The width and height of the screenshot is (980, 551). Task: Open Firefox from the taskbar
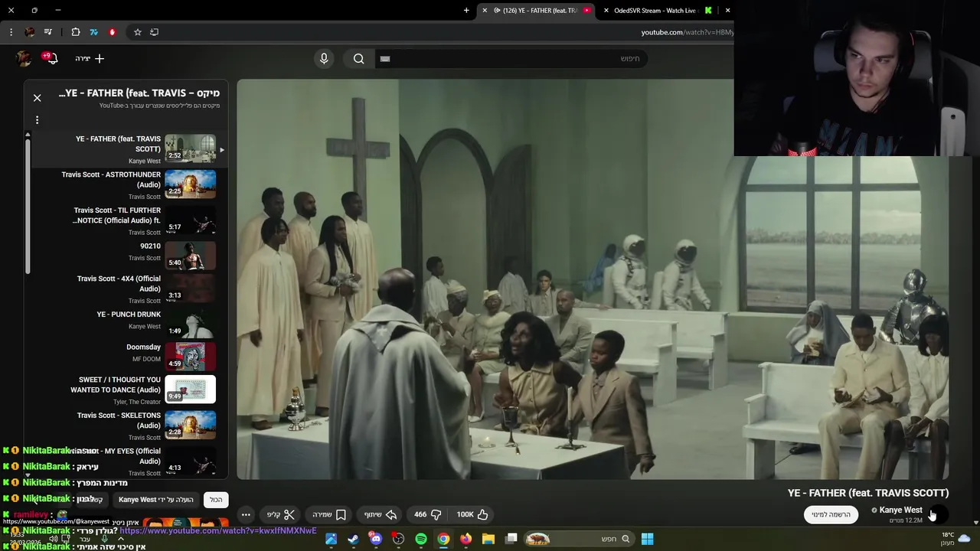(465, 539)
